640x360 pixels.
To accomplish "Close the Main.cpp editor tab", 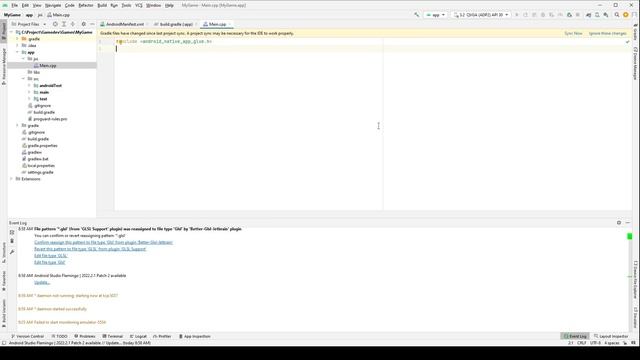I will point(230,24).
